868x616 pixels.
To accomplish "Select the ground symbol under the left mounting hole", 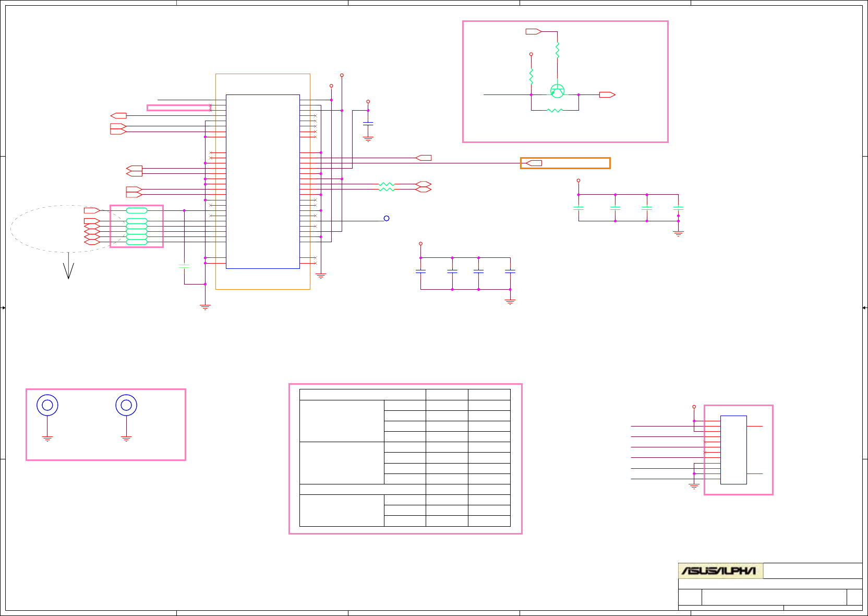I will (47, 439).
